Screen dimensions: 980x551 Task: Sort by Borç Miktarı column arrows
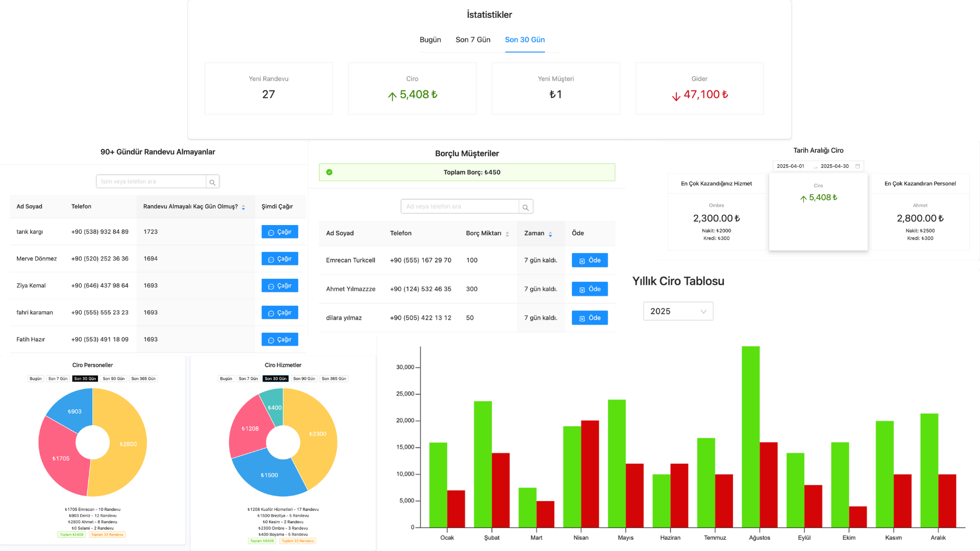(507, 234)
